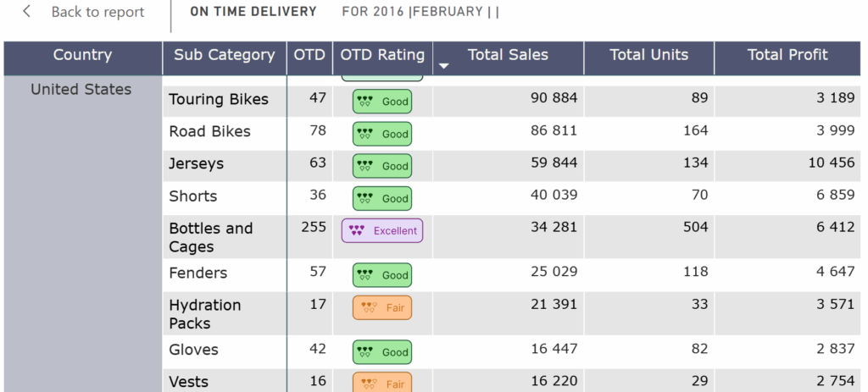Click the sort arrow beside Total Sales
868x392 pixels.
coord(443,66)
